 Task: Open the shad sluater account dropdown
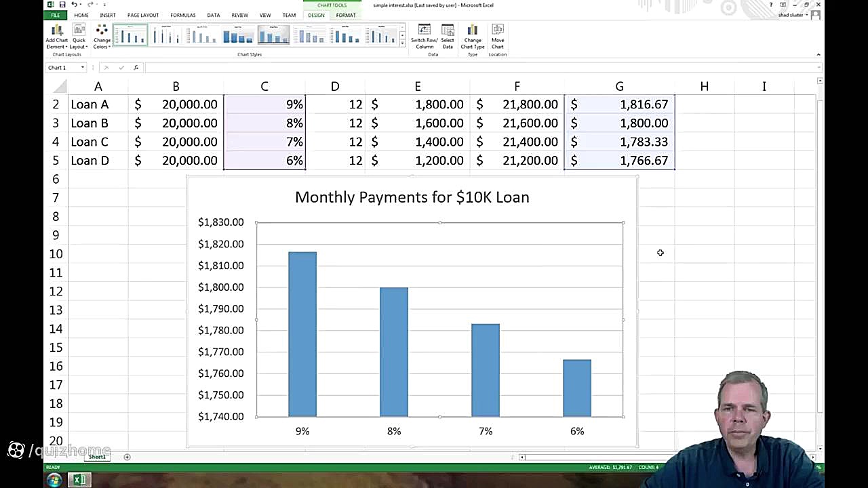(793, 15)
